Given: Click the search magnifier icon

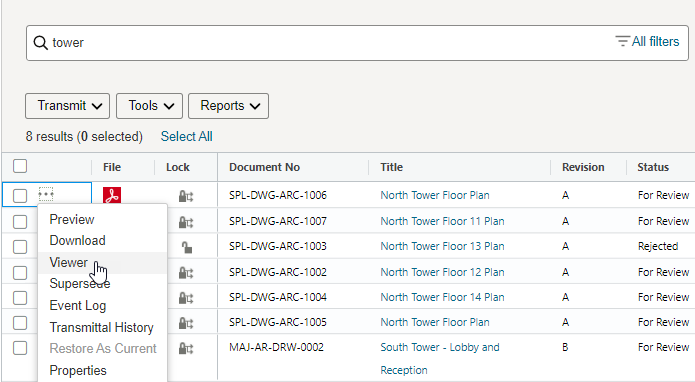Looking at the screenshot, I should pos(40,43).
